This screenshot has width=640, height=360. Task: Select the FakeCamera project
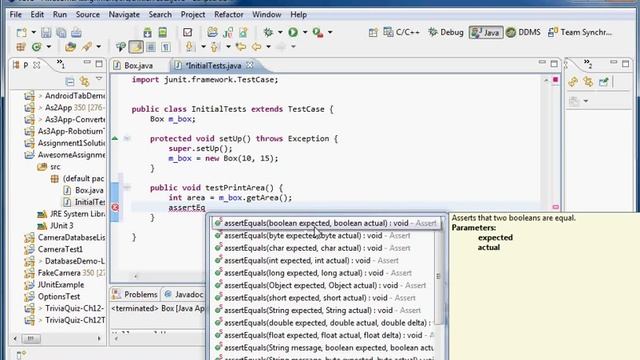[x=65, y=273]
